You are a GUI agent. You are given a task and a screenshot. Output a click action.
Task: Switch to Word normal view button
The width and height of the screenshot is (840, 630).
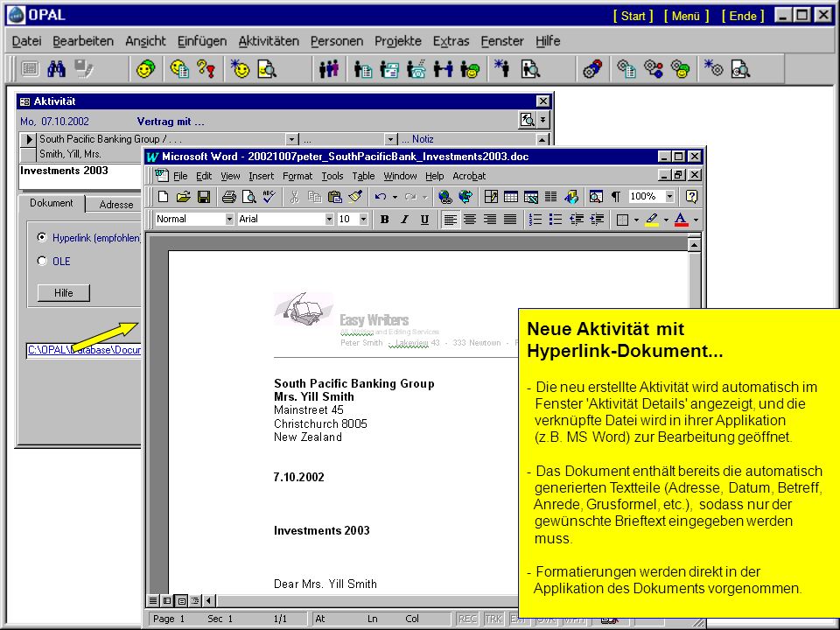click(153, 601)
